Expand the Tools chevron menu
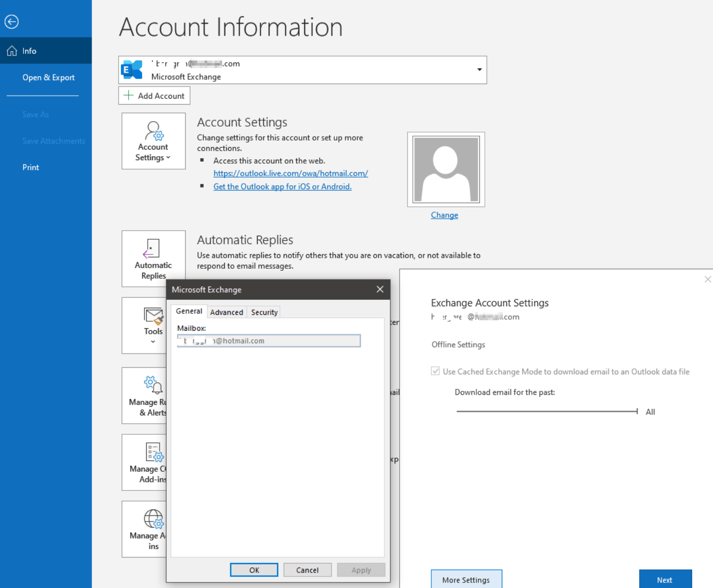Viewport: 713px width, 588px height. tap(153, 341)
